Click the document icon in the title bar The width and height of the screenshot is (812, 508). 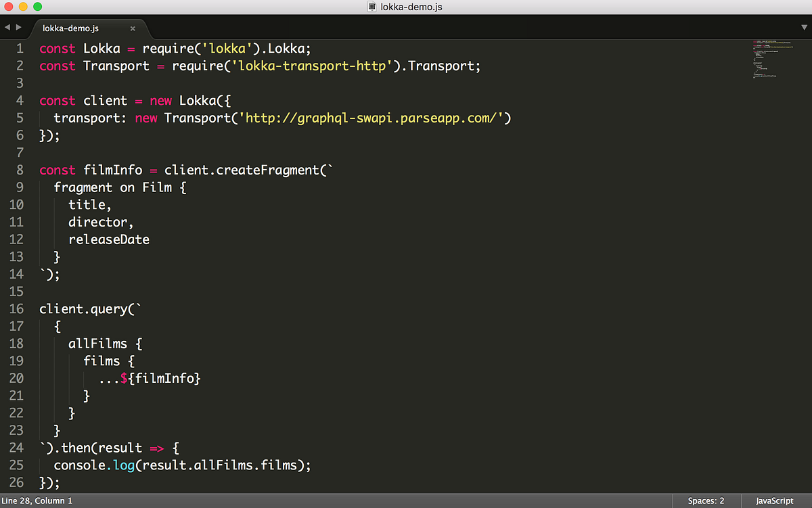[371, 7]
